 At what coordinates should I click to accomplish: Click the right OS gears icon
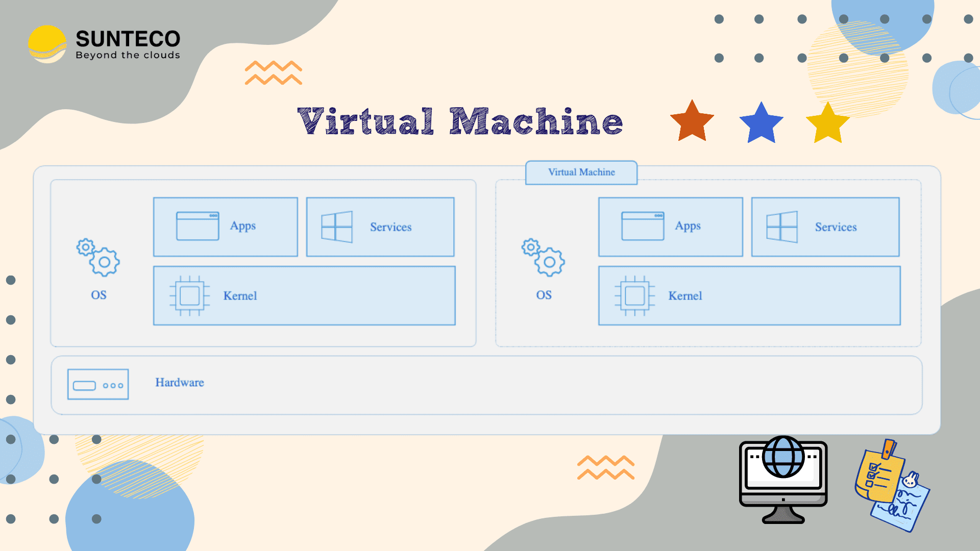pos(543,258)
